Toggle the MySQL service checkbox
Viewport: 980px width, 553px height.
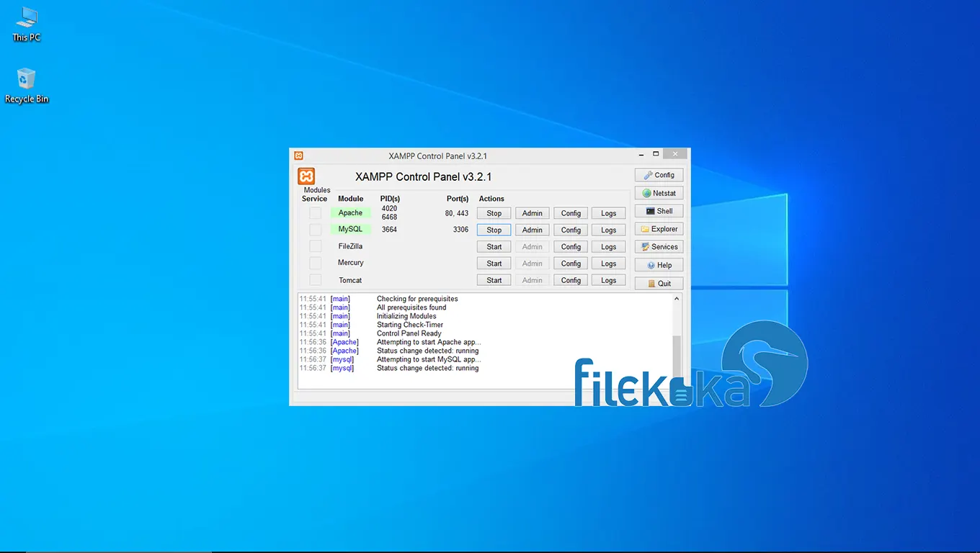(x=315, y=230)
